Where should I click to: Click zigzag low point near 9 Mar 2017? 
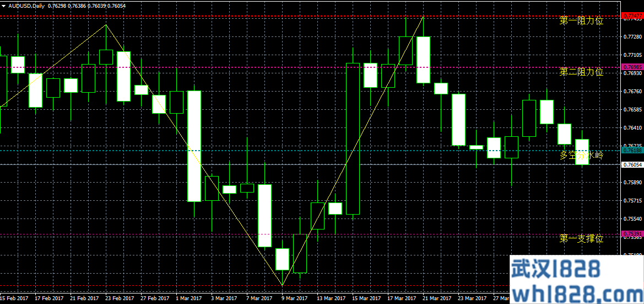pos(283,285)
